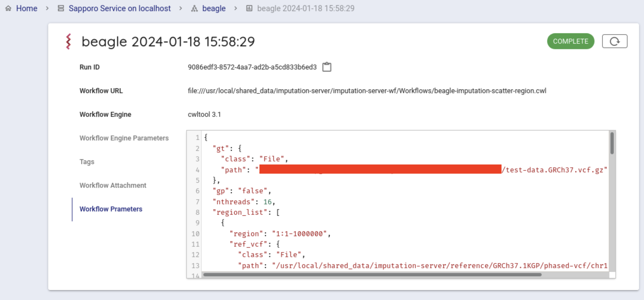644x300 pixels.
Task: Click the red squiggle run logo
Action: click(69, 41)
